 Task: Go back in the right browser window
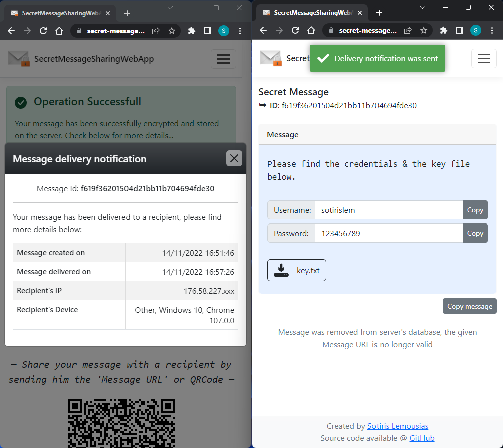pos(263,30)
